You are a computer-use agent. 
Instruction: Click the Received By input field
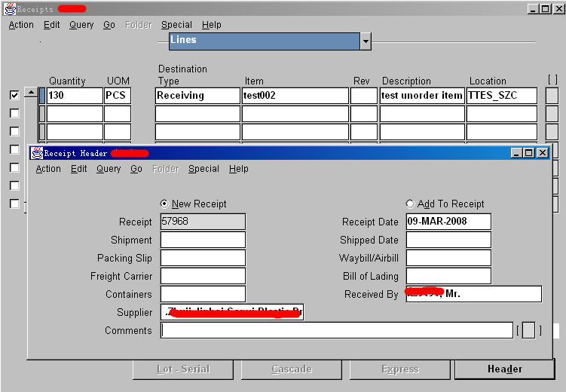(x=474, y=294)
